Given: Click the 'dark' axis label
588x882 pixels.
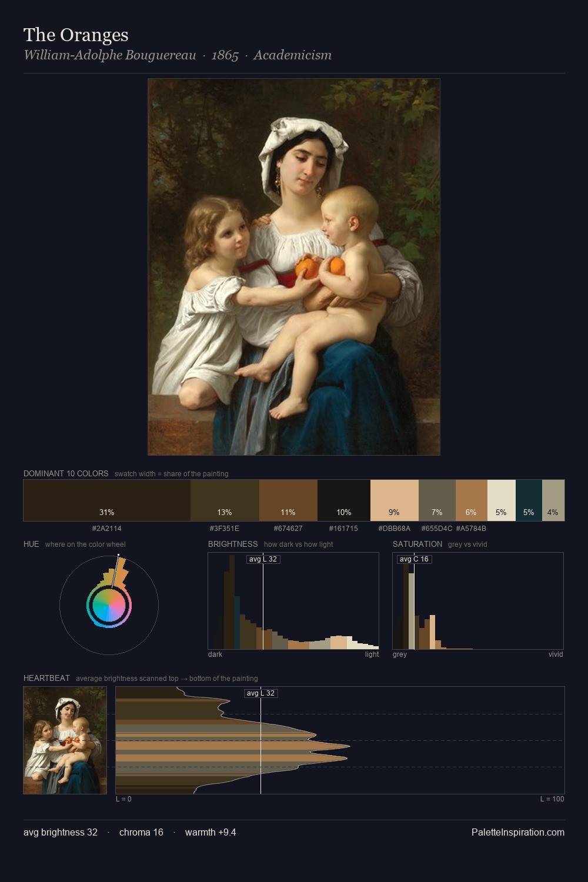Looking at the screenshot, I should 215,654.
